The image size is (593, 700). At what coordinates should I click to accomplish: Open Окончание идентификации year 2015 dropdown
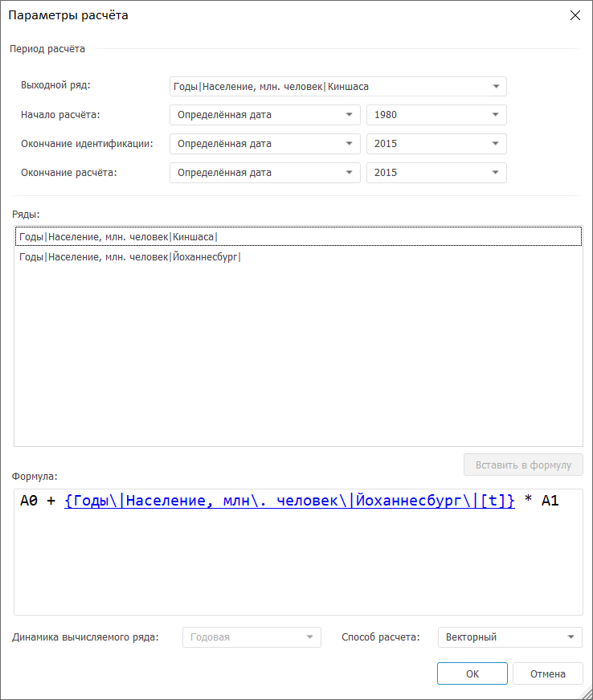436,144
